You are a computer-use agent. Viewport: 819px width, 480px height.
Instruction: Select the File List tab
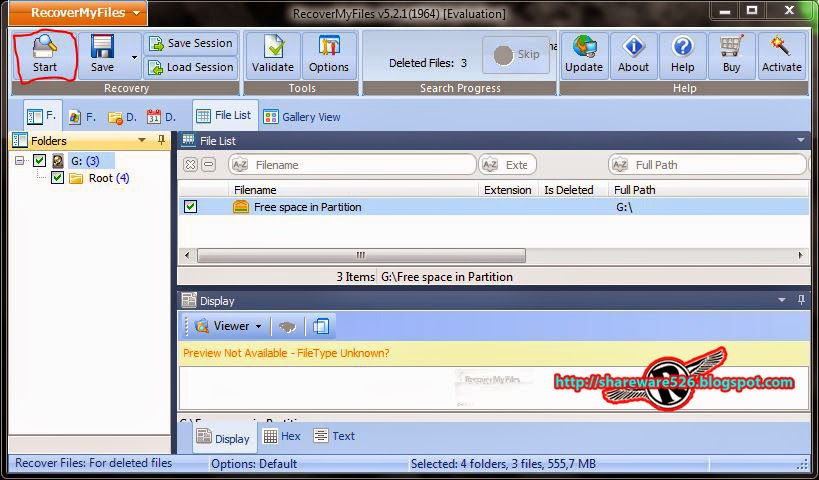[225, 115]
